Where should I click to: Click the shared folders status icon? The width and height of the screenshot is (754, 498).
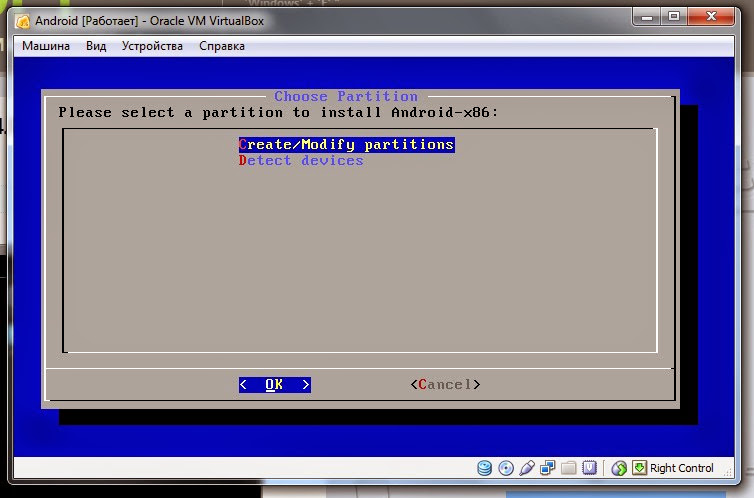[x=568, y=468]
